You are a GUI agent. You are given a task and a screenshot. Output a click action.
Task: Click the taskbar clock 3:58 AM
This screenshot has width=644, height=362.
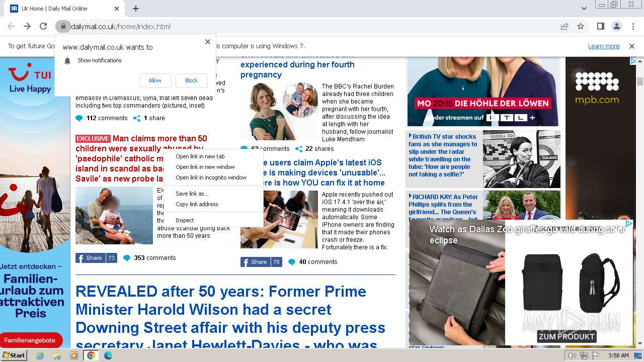tap(618, 355)
